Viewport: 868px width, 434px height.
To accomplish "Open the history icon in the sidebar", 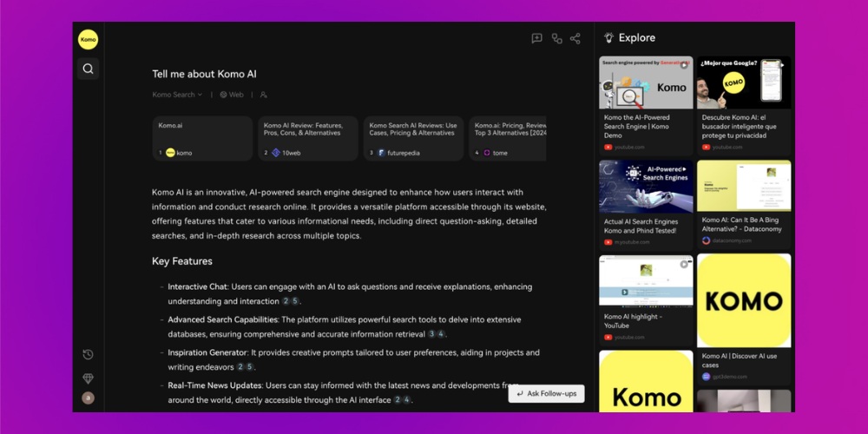I will tap(88, 355).
